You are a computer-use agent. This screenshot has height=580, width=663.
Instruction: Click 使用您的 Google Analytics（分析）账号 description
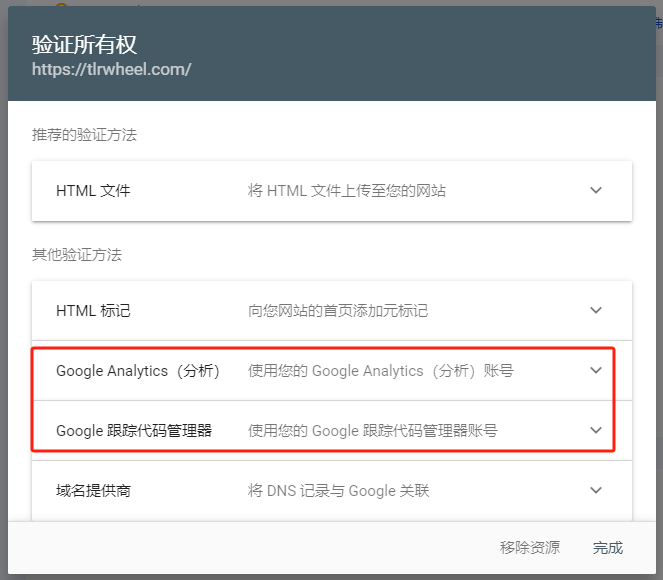(381, 371)
